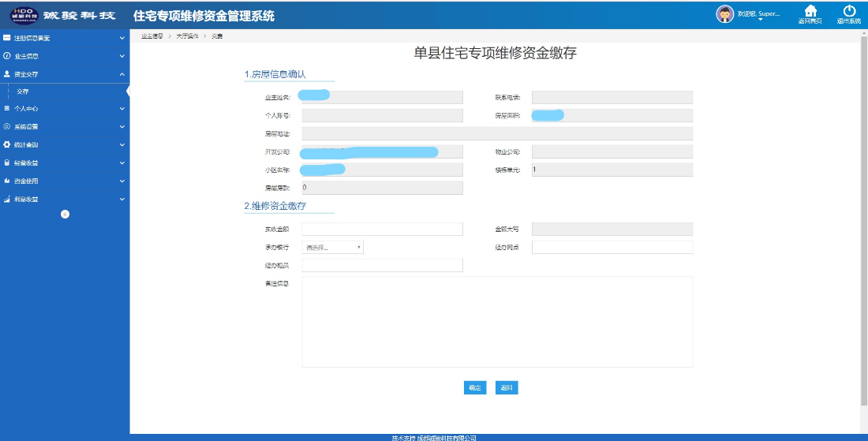The image size is (868, 441).
Task: Click the 房屋面积 field
Action: pyautogui.click(x=612, y=116)
